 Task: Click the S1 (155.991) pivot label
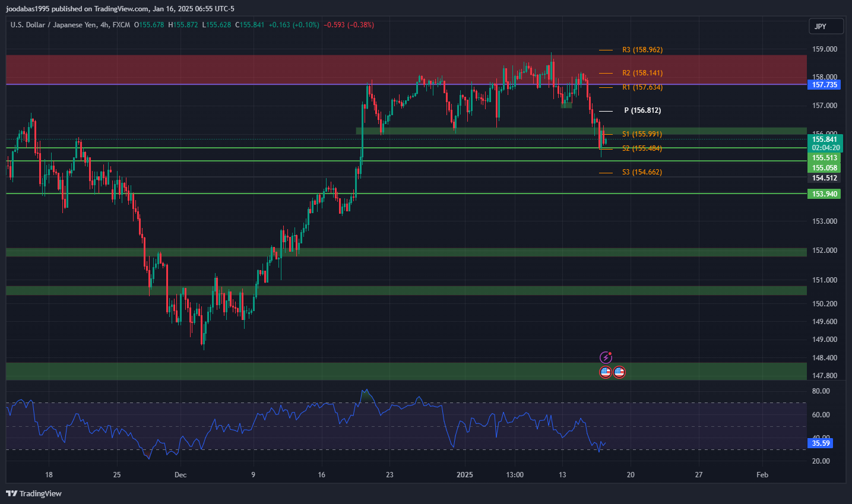coord(642,134)
